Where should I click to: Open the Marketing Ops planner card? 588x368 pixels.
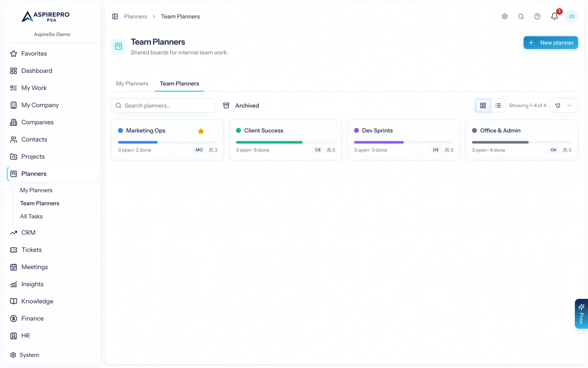(x=168, y=140)
